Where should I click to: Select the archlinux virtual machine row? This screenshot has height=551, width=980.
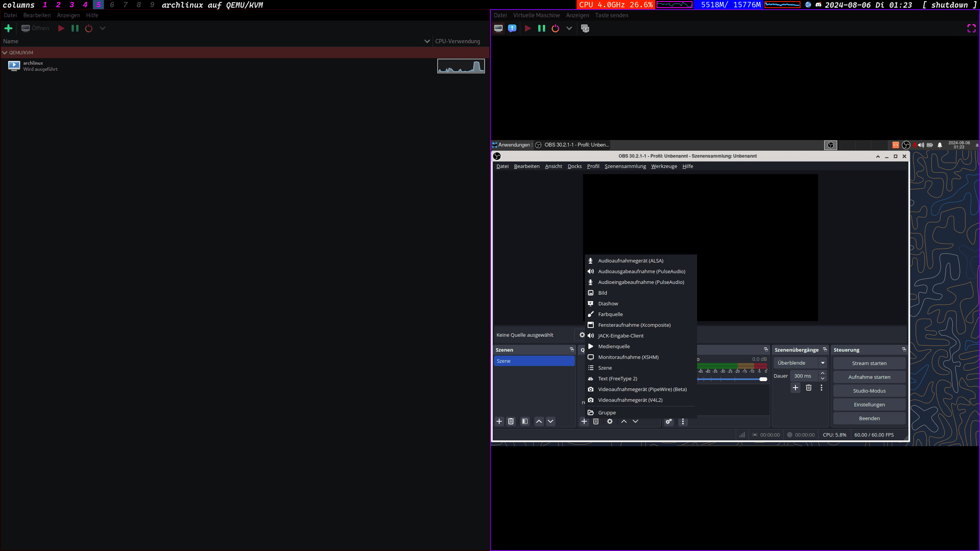[245, 66]
